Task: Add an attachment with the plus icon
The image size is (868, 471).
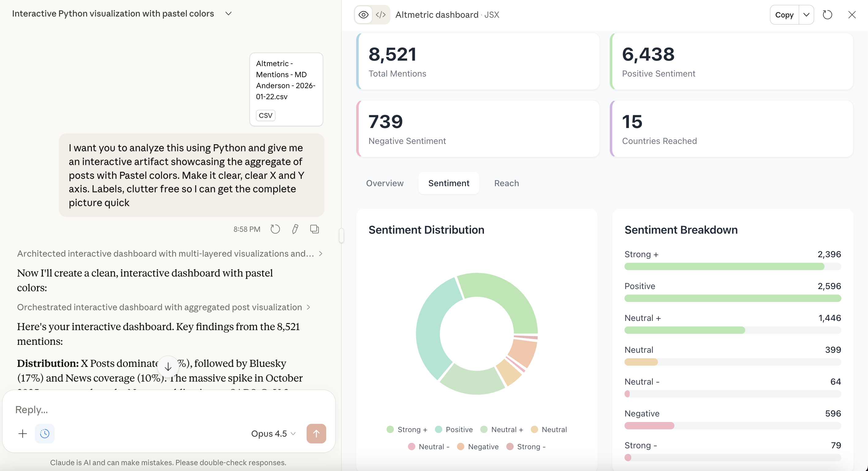Action: [22, 434]
